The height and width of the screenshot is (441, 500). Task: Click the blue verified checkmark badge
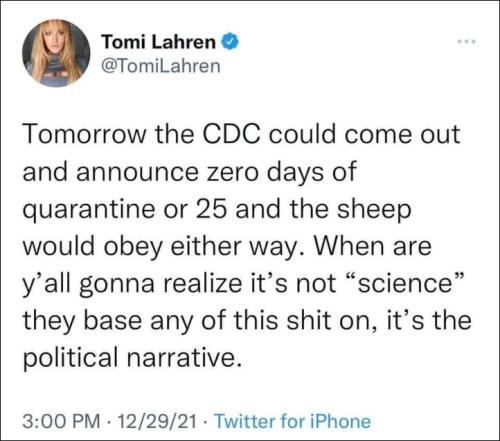point(230,42)
